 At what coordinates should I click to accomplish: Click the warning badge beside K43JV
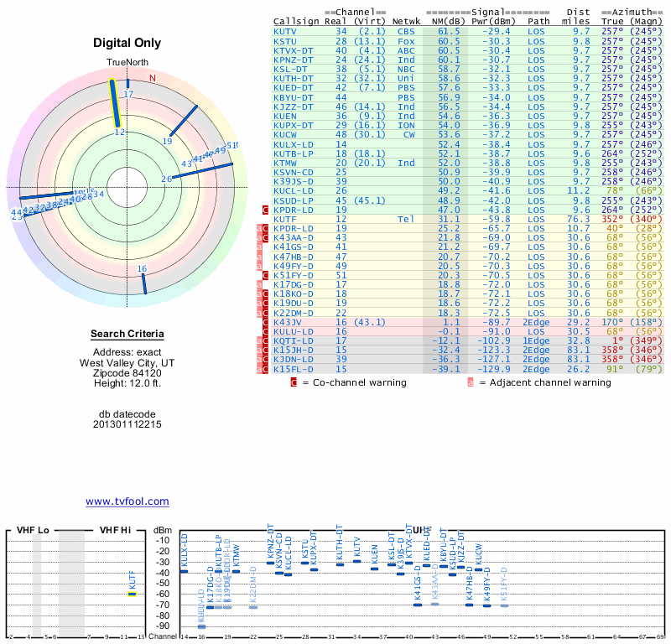coord(265,322)
